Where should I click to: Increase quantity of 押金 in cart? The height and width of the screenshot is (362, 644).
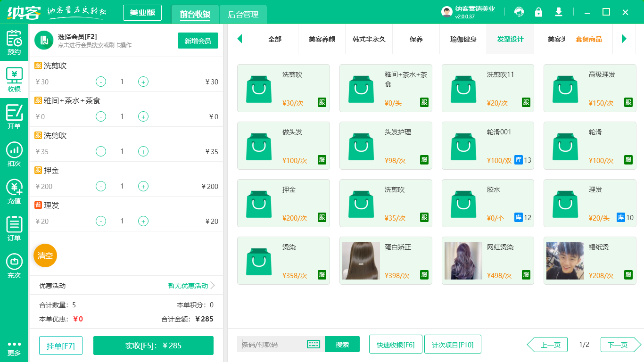click(143, 186)
